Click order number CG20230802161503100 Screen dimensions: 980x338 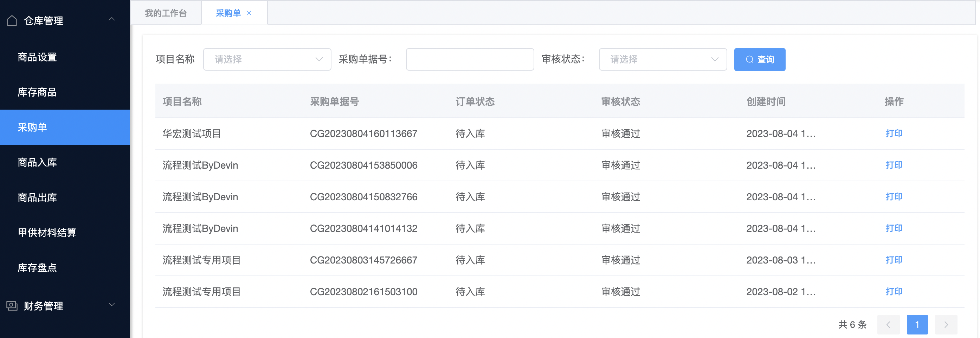pyautogui.click(x=364, y=291)
